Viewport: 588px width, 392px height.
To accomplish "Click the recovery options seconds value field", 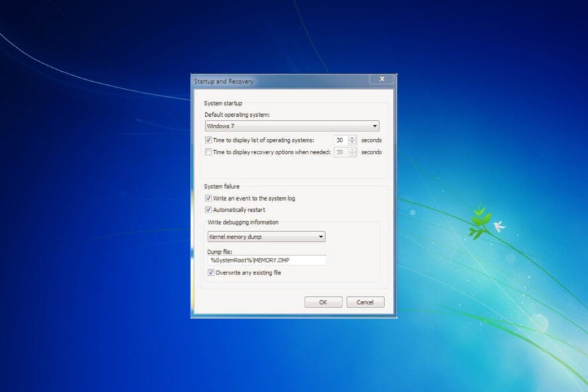I will click(x=341, y=152).
